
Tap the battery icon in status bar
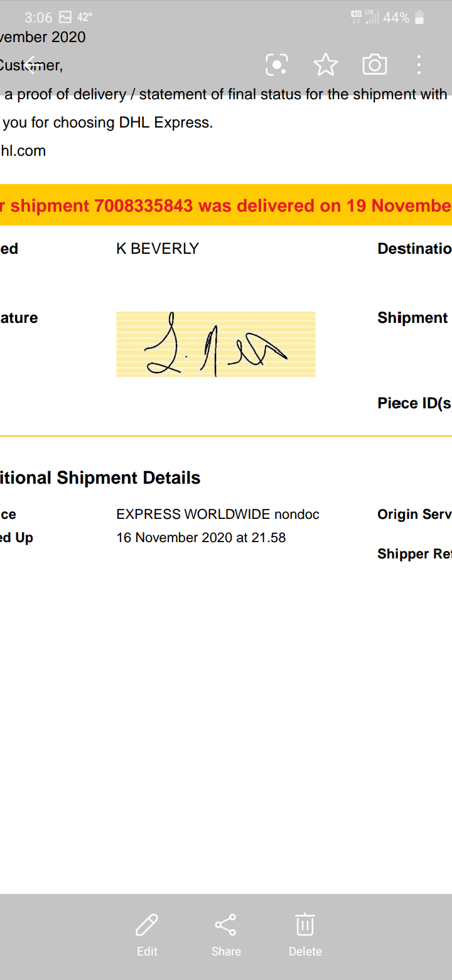pos(420,18)
